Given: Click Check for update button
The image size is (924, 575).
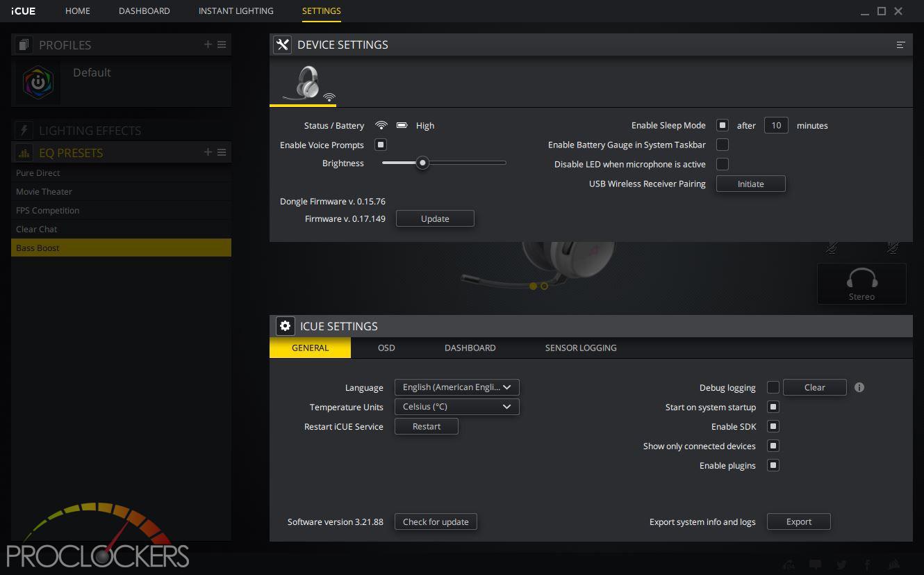Looking at the screenshot, I should (436, 521).
